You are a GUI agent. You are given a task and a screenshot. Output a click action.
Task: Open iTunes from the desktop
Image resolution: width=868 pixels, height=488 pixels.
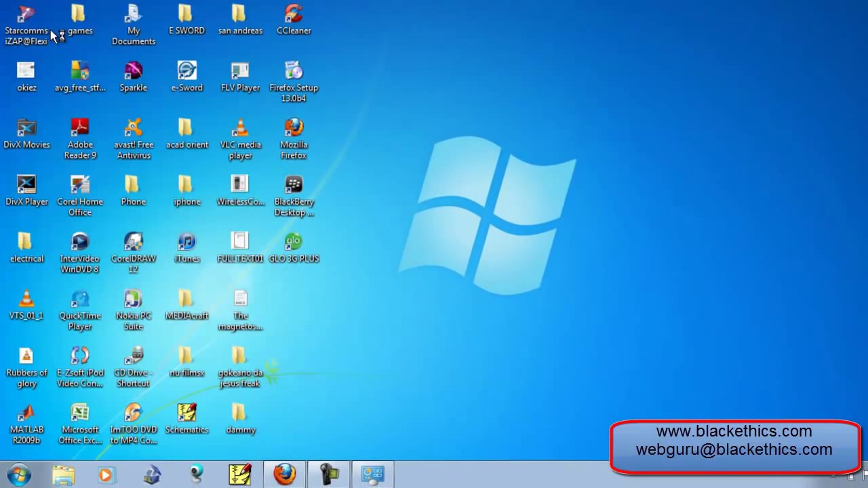coord(186,247)
